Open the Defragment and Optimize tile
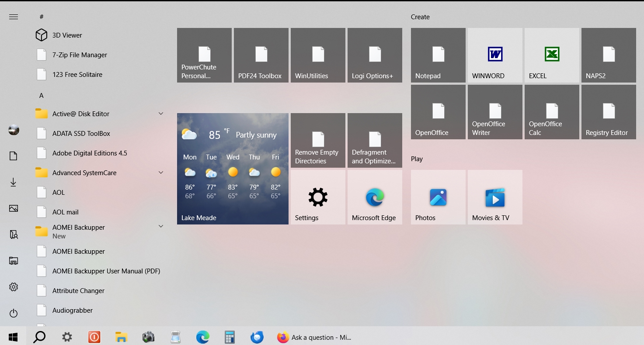 pos(375,140)
